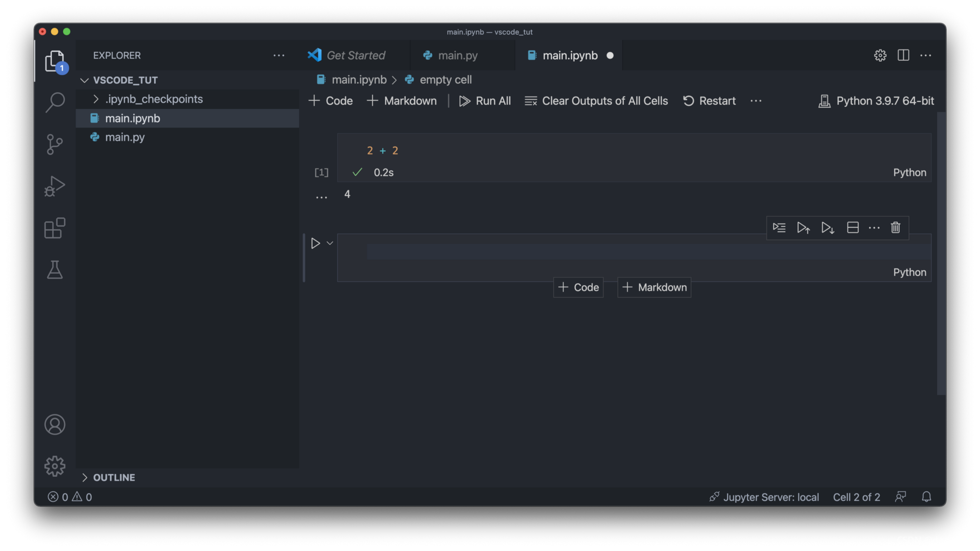This screenshot has height=551, width=980.
Task: Split the cell using the split icon
Action: [852, 227]
